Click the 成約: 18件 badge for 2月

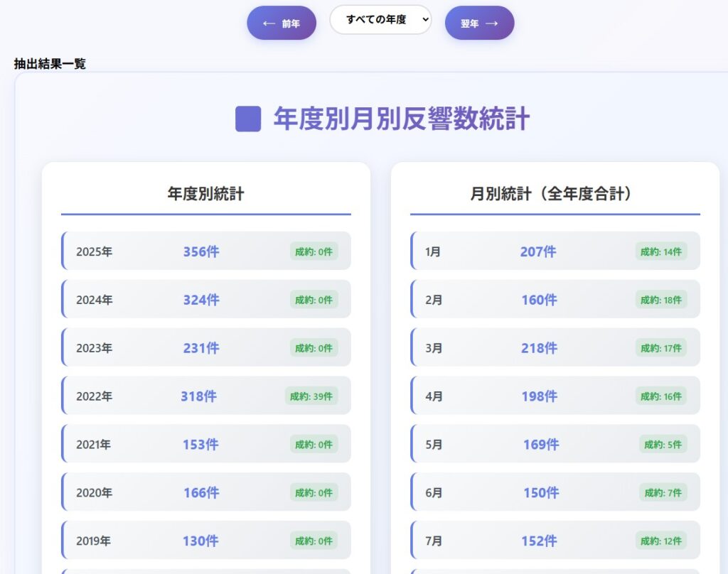[x=660, y=300]
